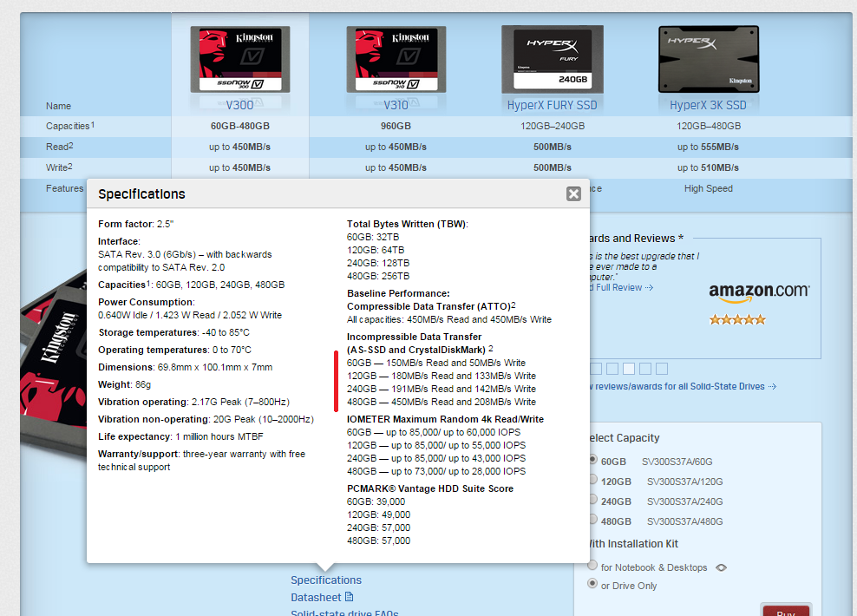Screen dimensions: 857x616
Task: Click the V310 SSD product image
Action: pos(396,60)
